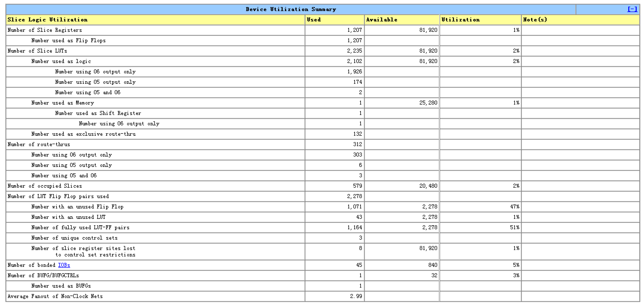
Task: Open the IOBs link
Action: pyautogui.click(x=64, y=265)
